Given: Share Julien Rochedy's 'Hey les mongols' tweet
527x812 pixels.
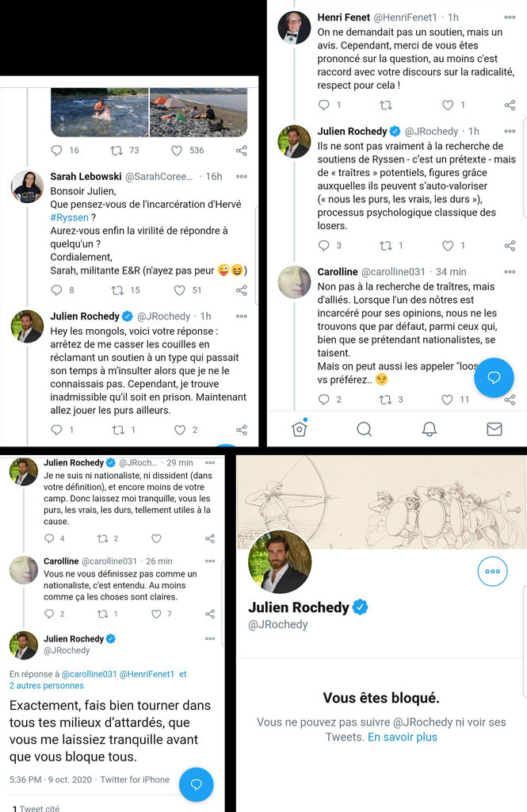Looking at the screenshot, I should (x=242, y=430).
